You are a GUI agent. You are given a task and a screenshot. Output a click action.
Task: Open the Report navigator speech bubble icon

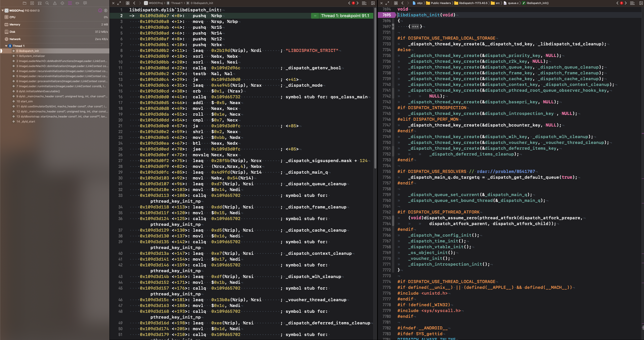(85, 3)
